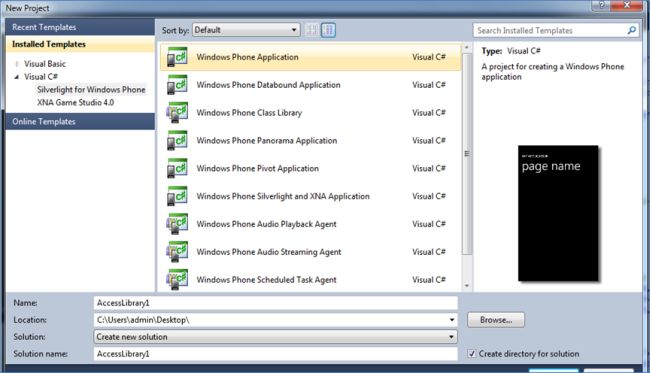Select Silverlight for Windows Phone
Screen dimensions: 650x373
[91, 90]
